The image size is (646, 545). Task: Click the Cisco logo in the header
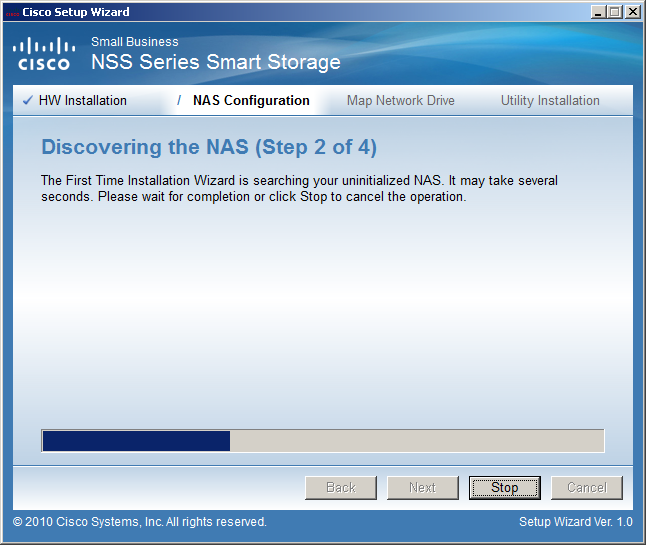[x=44, y=54]
